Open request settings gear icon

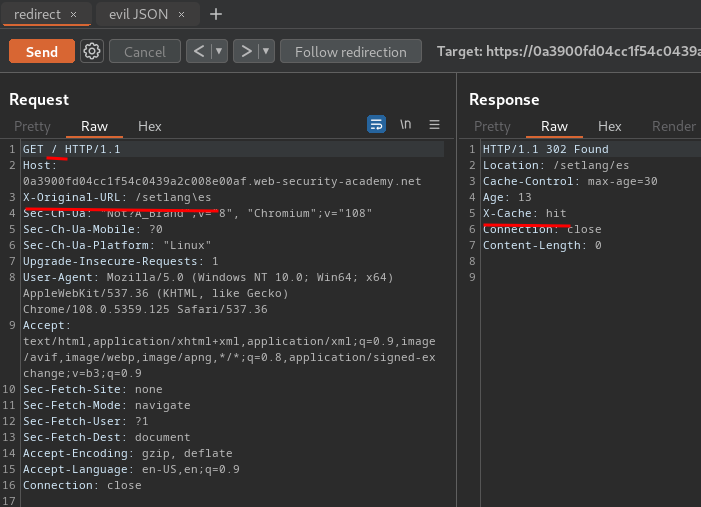(92, 51)
